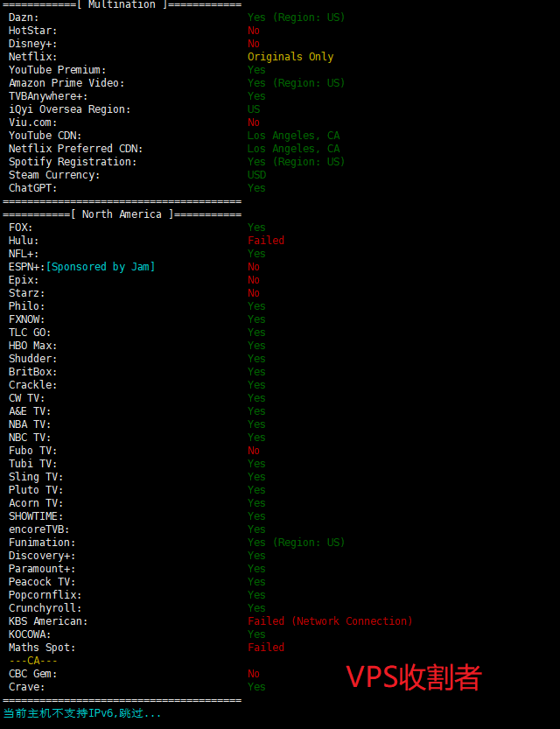Click the "Disney+:" label
Viewport: 560px width, 729px height.
tap(33, 44)
